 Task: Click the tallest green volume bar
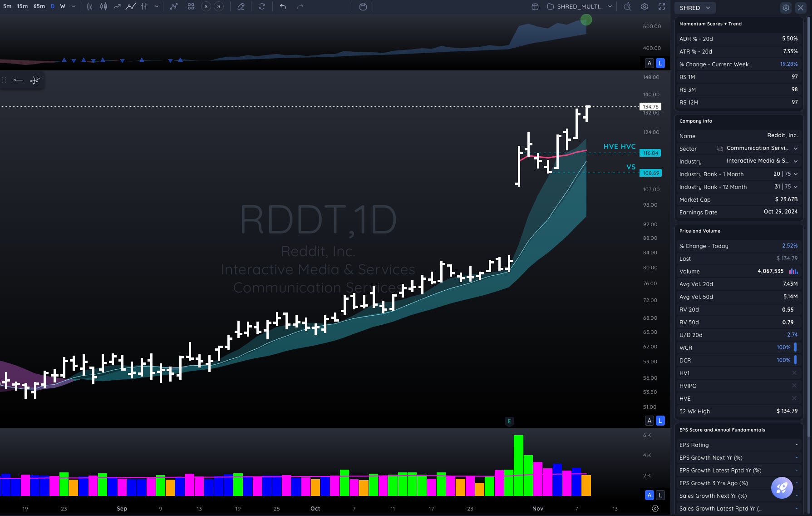pyautogui.click(x=518, y=466)
